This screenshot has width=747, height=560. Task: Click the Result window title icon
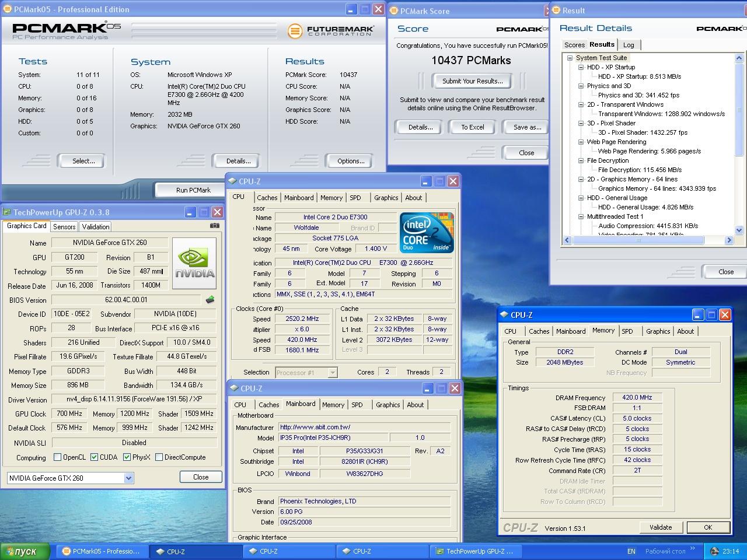coord(557,10)
